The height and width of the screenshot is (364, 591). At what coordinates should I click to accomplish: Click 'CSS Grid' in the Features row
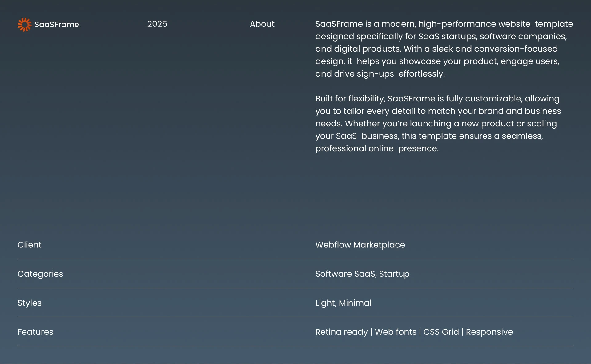coord(441,332)
